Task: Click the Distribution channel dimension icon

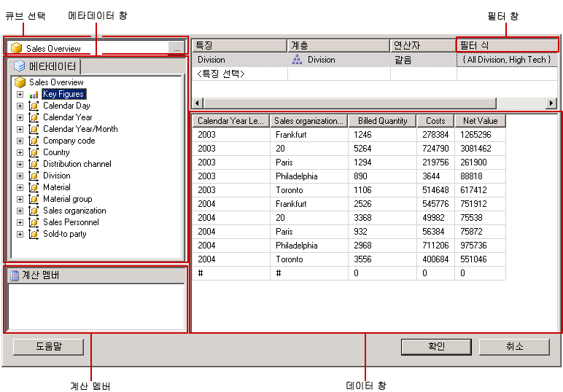Action: pyautogui.click(x=34, y=164)
